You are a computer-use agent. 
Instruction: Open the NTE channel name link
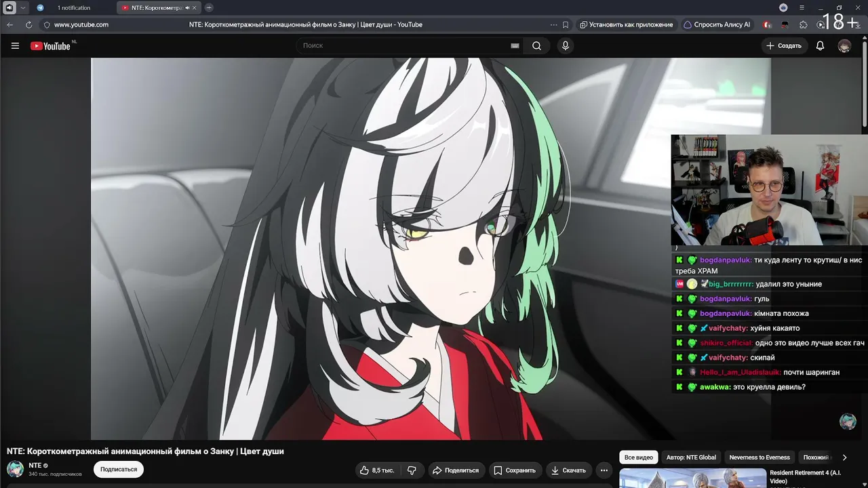[35, 466]
